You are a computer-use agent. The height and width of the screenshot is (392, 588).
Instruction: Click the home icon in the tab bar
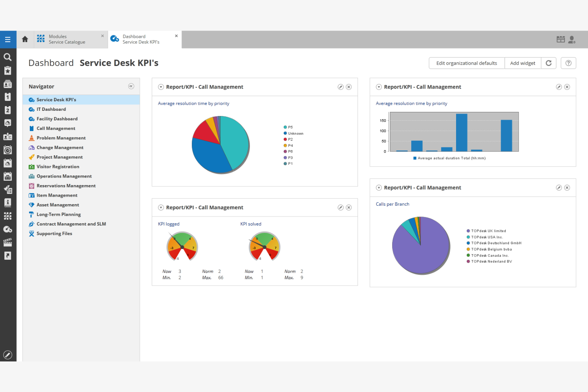click(x=25, y=39)
